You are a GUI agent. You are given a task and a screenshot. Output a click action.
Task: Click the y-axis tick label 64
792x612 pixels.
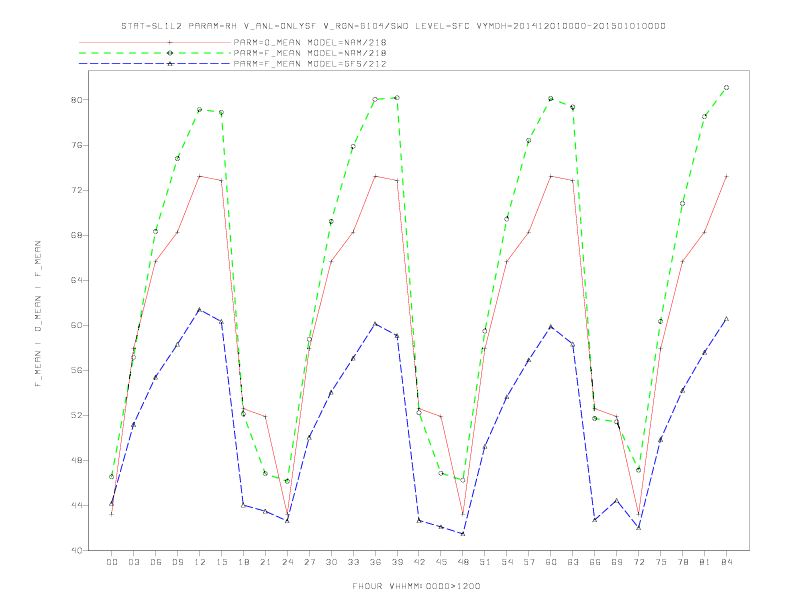click(x=77, y=280)
